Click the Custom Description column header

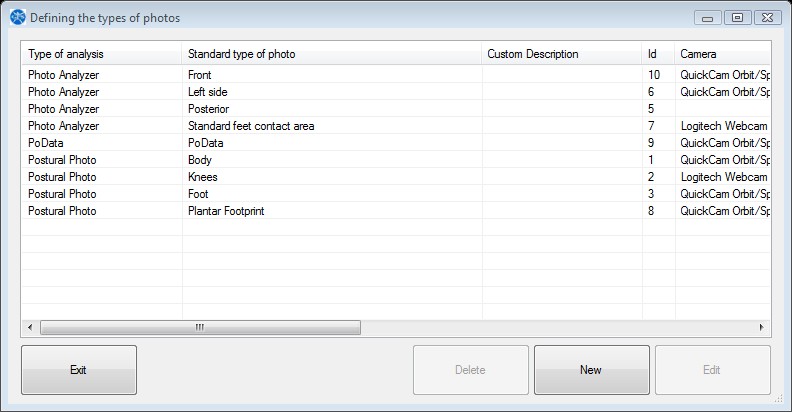tap(562, 54)
